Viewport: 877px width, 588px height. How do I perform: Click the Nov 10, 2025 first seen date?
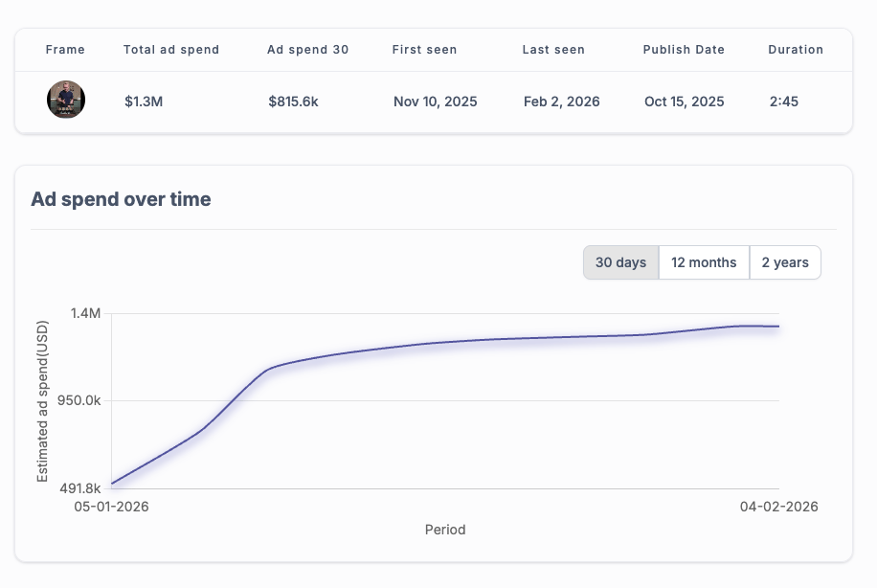coord(436,102)
